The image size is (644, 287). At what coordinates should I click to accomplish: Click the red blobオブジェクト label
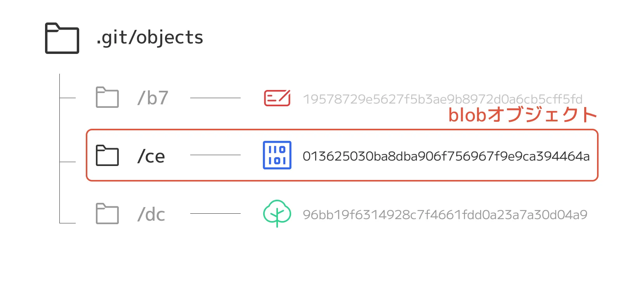pos(522,115)
